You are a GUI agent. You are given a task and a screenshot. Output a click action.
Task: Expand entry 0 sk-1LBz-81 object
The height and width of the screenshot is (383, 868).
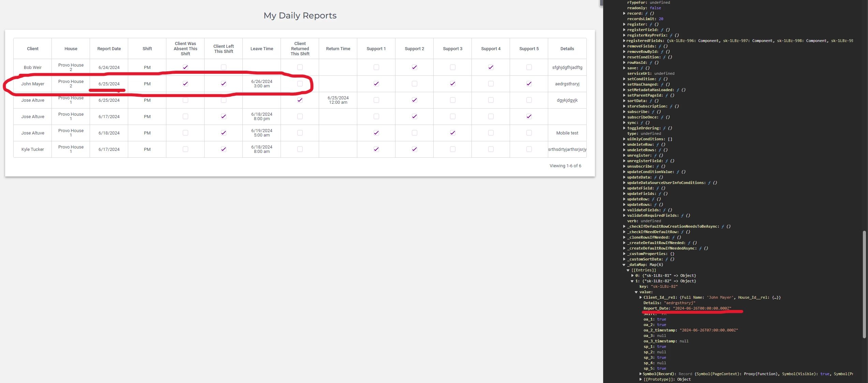click(632, 275)
